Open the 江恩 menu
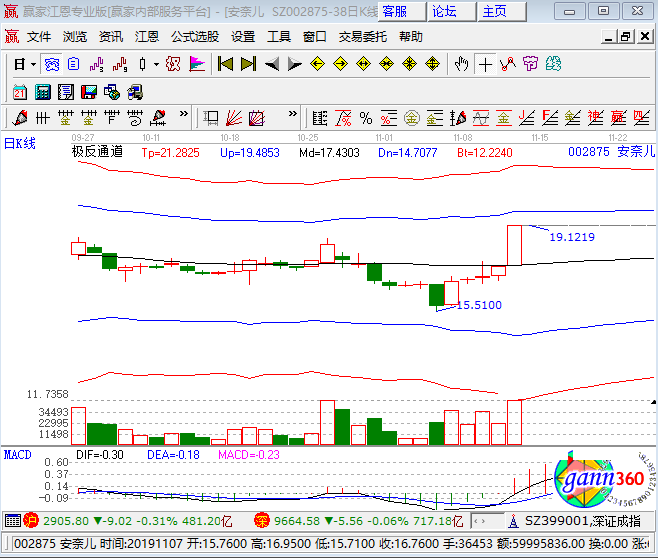Viewport: 658px width, 558px height. click(147, 37)
